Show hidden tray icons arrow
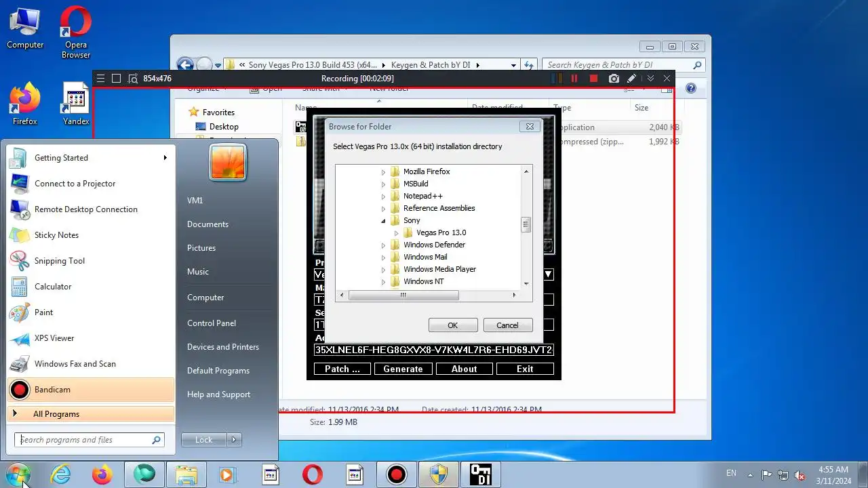 (x=750, y=475)
